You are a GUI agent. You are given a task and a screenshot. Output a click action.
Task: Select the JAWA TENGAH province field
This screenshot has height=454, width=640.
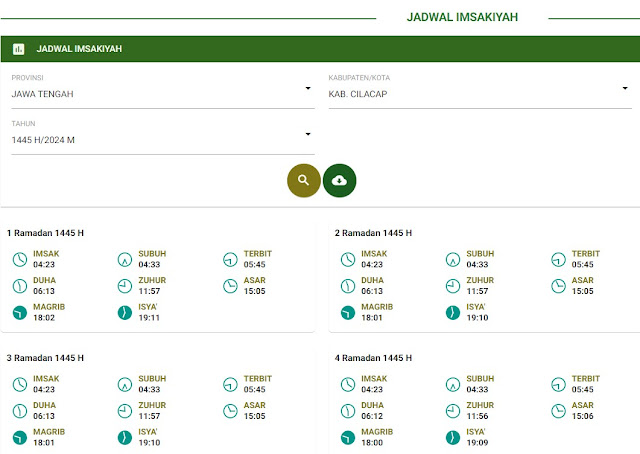(x=163, y=94)
